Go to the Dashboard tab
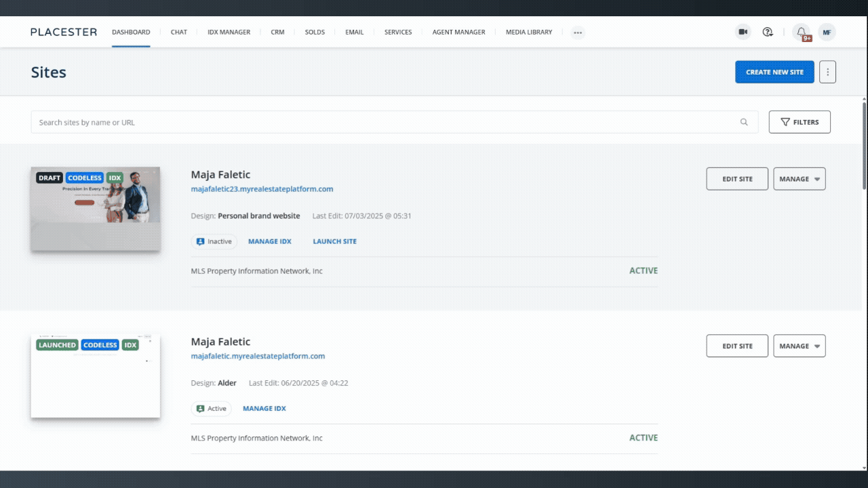This screenshot has width=868, height=488. 131,32
